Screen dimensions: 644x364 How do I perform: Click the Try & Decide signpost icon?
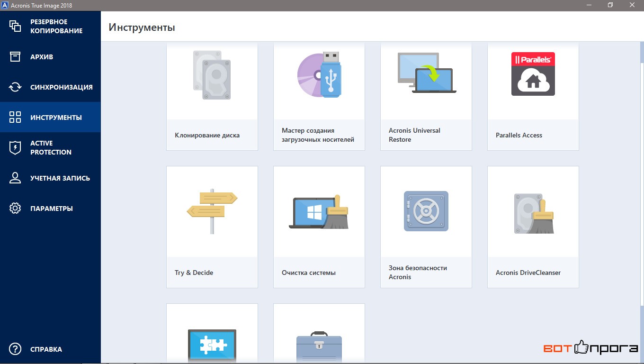point(212,212)
